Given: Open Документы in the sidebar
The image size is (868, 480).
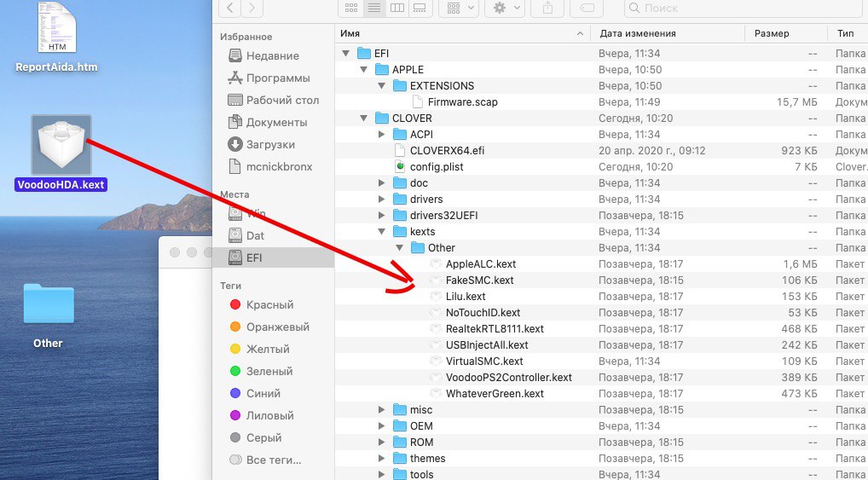Looking at the screenshot, I should [x=268, y=123].
